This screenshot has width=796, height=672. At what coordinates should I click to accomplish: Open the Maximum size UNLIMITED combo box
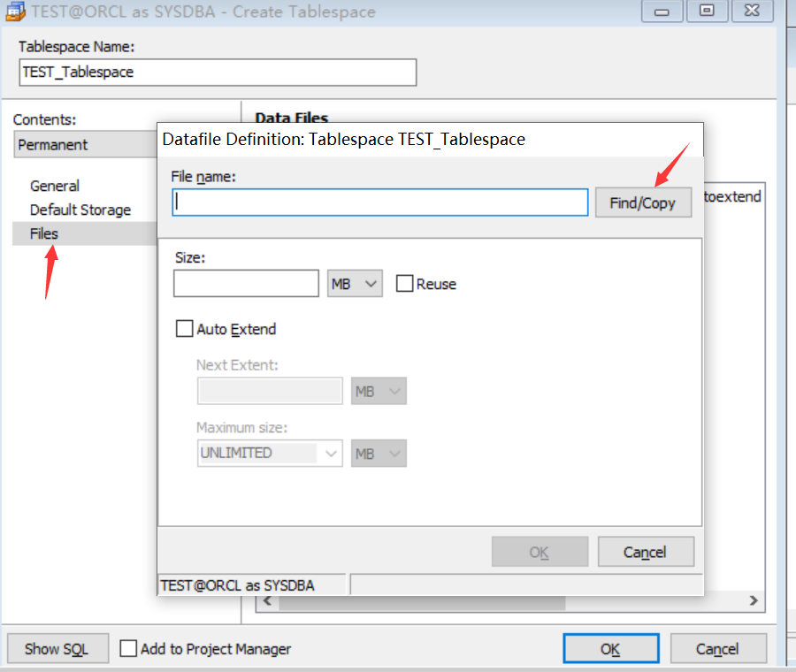[270, 453]
